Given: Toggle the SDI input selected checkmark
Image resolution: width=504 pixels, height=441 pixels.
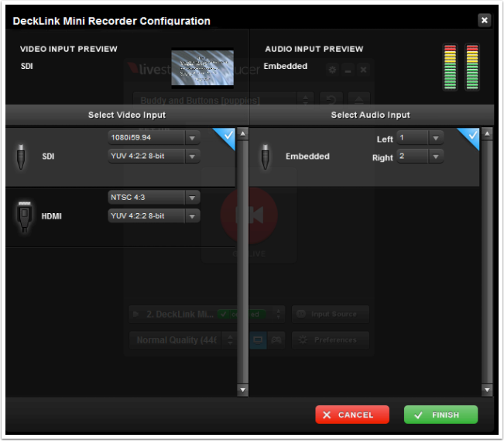Looking at the screenshot, I should pos(227,136).
